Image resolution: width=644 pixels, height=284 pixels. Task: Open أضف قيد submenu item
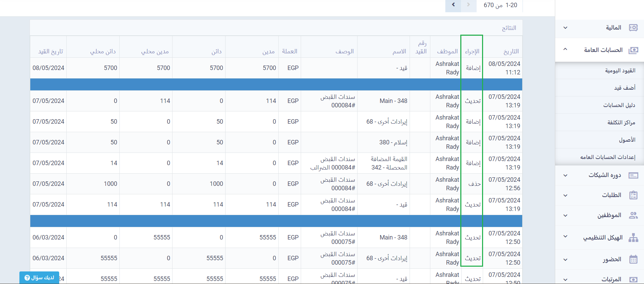point(625,88)
